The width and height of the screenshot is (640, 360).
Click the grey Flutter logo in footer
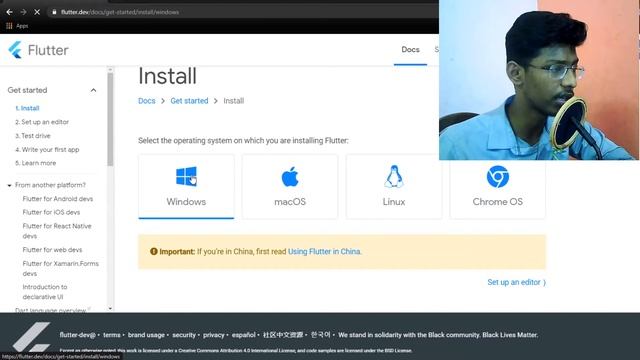click(x=31, y=337)
